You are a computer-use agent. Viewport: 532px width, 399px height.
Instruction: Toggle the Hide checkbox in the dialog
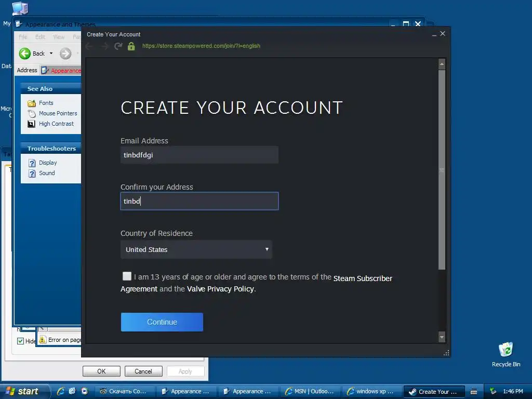click(x=20, y=341)
